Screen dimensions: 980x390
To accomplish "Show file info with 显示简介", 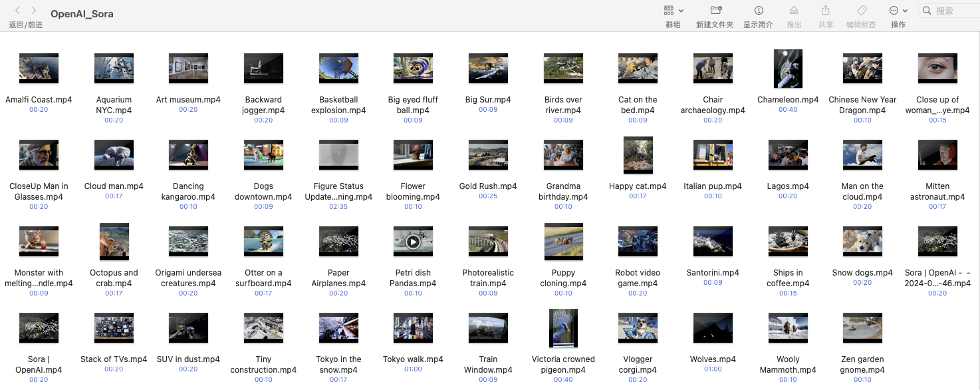I will point(759,11).
